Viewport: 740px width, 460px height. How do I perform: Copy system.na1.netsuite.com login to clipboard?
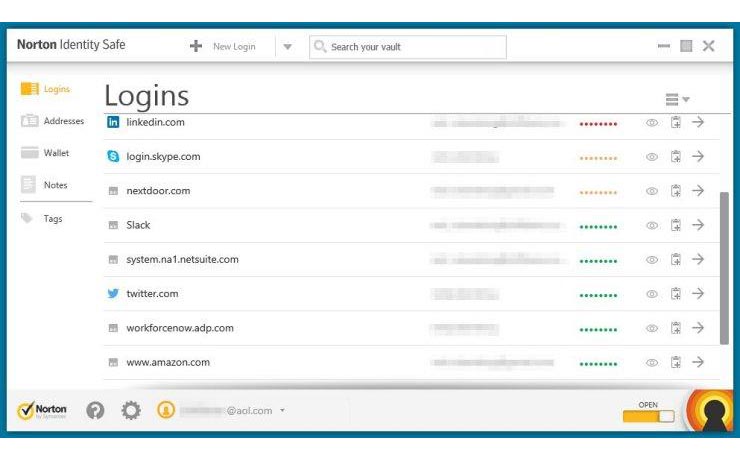pyautogui.click(x=676, y=259)
